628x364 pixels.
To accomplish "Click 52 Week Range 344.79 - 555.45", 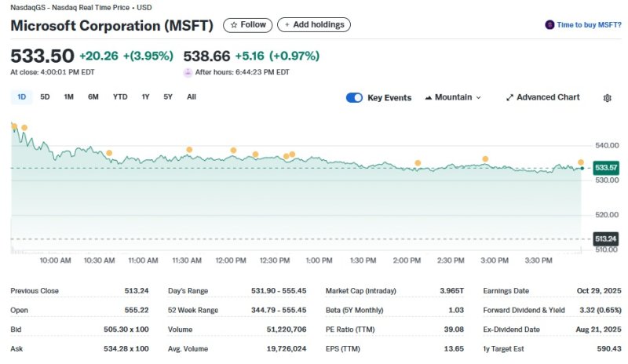I will pos(279,310).
